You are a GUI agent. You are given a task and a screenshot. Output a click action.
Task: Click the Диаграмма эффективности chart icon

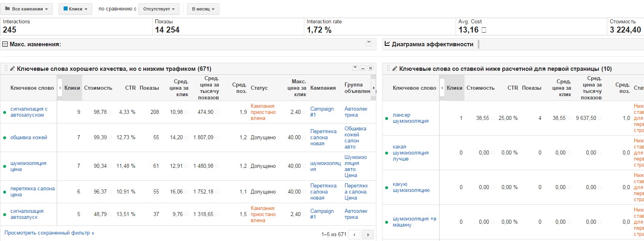click(387, 44)
